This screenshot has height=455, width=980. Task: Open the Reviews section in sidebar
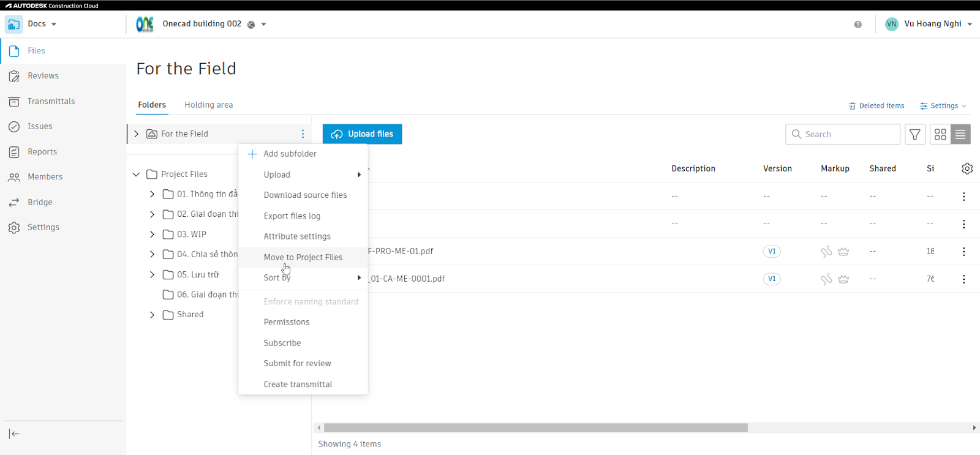(x=43, y=76)
